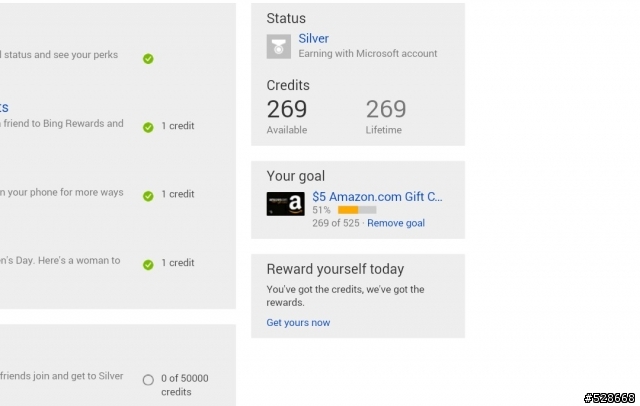Screen dimensions: 640x406
Task: Click the Silver medal status icon
Action: (279, 47)
